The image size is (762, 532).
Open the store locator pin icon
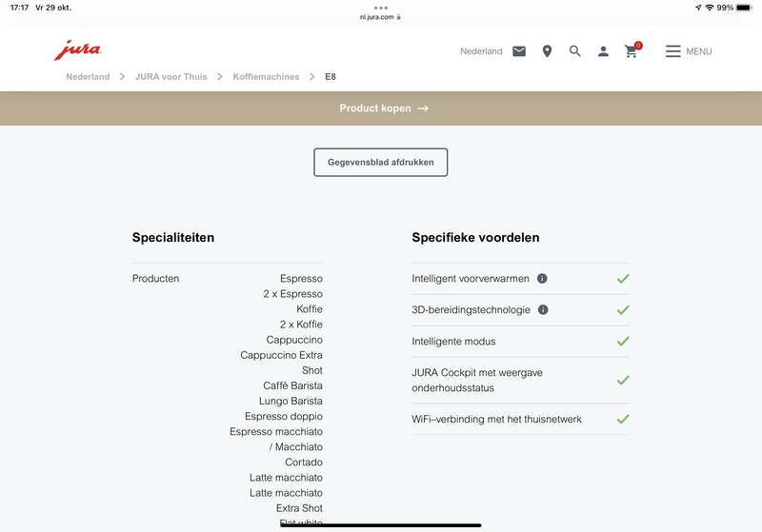click(547, 51)
